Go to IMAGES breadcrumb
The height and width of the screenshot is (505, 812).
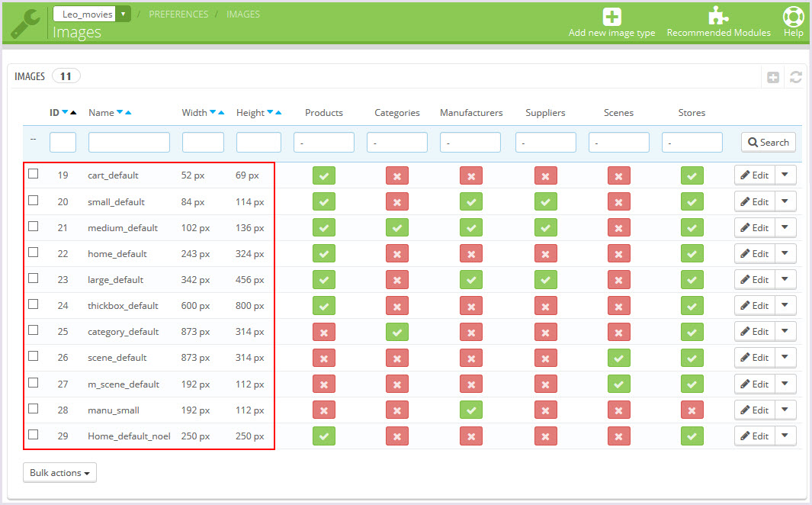point(243,14)
